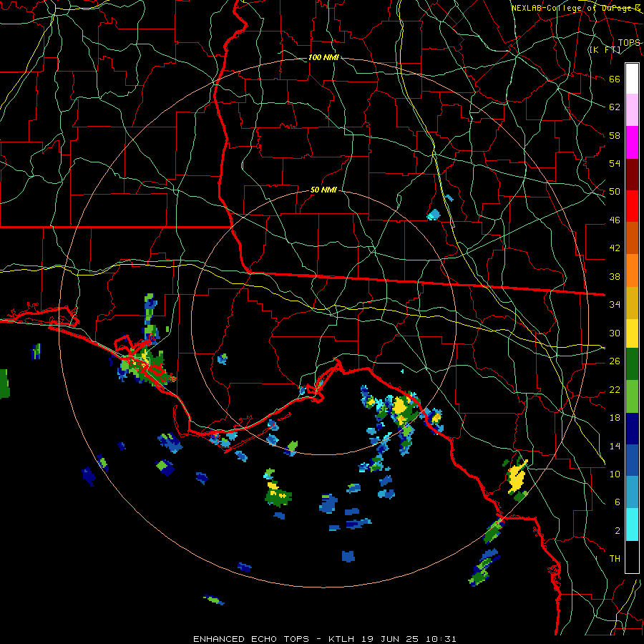Click the legend value "54"
The image size is (644, 644).
coord(615,163)
